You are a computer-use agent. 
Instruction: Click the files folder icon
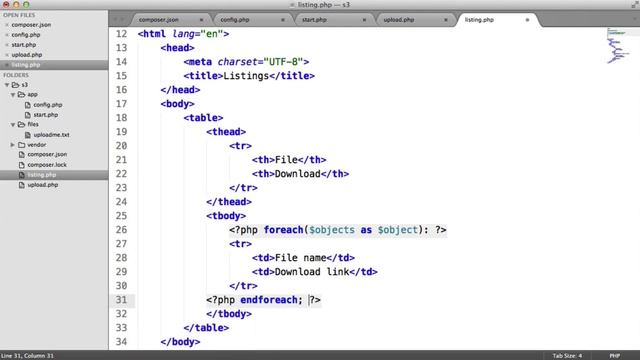[22, 124]
